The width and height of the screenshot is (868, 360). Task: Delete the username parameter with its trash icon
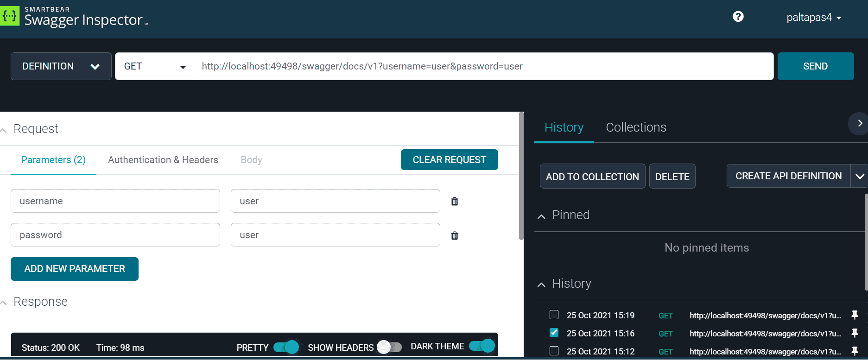(x=455, y=201)
